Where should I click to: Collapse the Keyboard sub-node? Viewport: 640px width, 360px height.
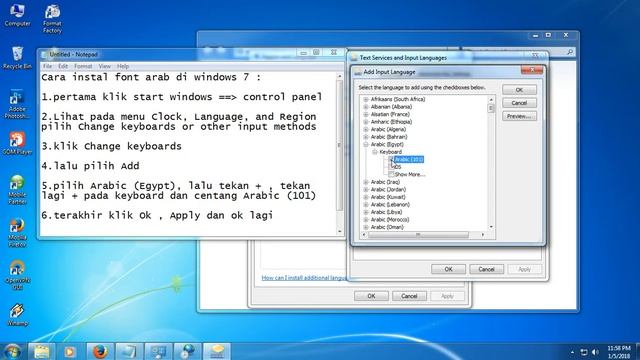coord(375,152)
